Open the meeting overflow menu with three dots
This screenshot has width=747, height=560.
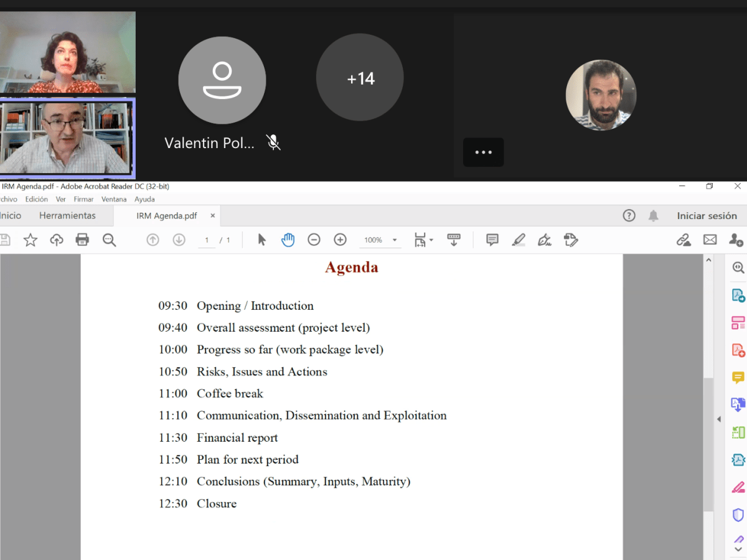coord(484,152)
